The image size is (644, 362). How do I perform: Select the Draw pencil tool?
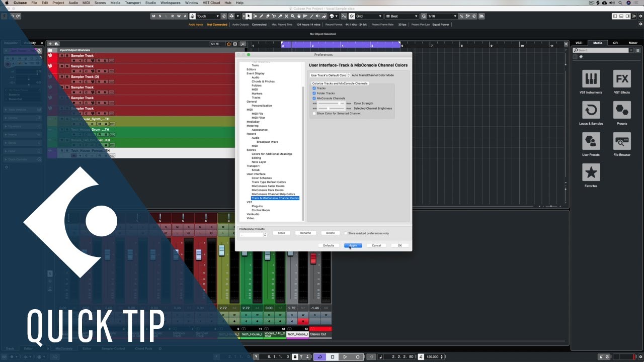click(x=262, y=16)
